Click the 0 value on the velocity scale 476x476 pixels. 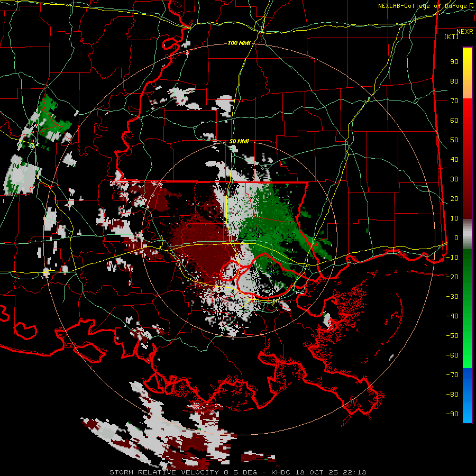tap(456, 238)
